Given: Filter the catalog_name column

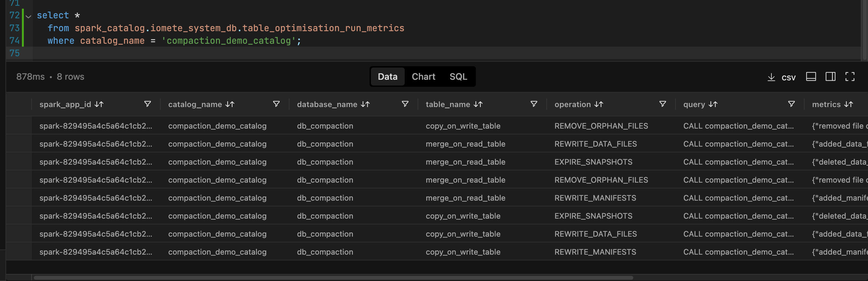Looking at the screenshot, I should coord(276,104).
